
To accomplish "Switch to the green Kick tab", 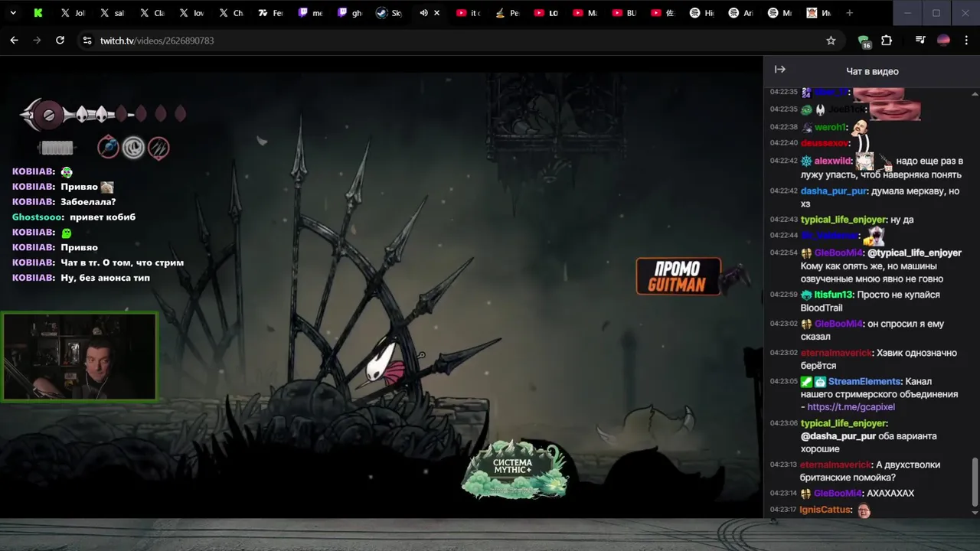I will (x=38, y=13).
